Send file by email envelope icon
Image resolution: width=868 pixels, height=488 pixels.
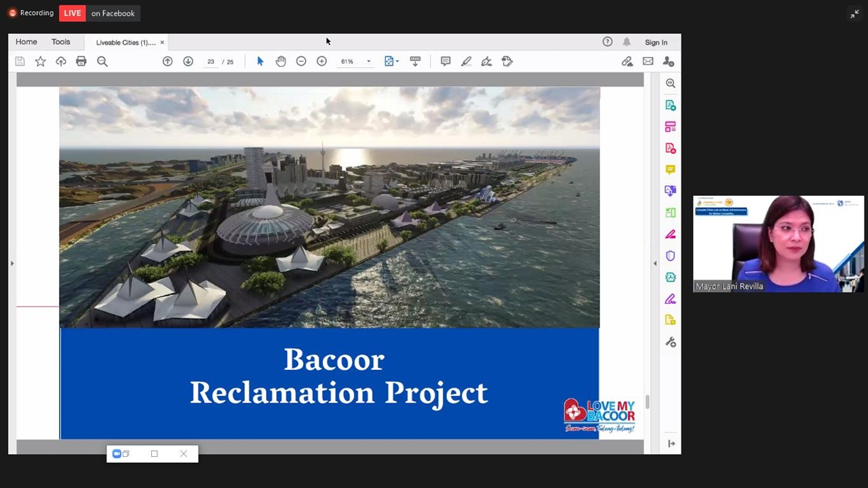[648, 62]
